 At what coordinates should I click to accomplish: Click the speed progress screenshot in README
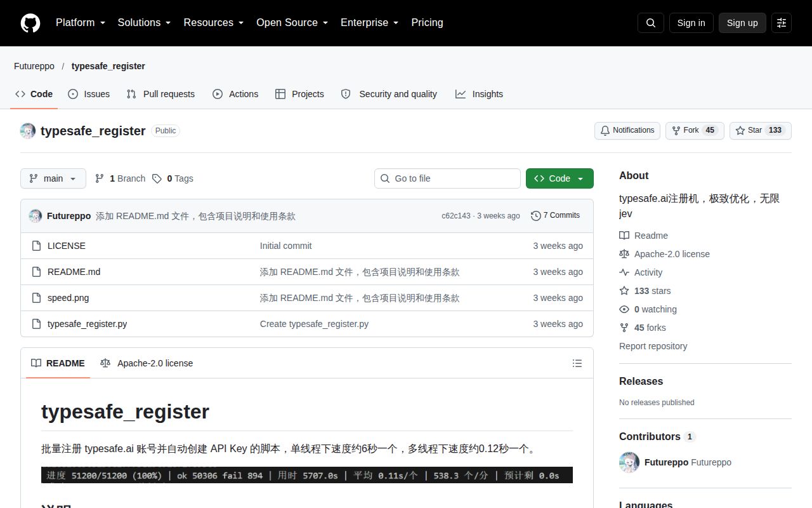[x=307, y=475]
